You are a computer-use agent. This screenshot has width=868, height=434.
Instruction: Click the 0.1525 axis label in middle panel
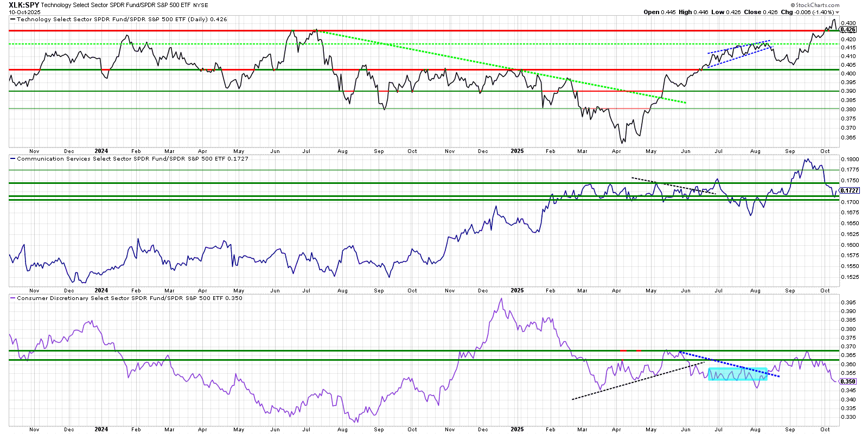[850, 277]
